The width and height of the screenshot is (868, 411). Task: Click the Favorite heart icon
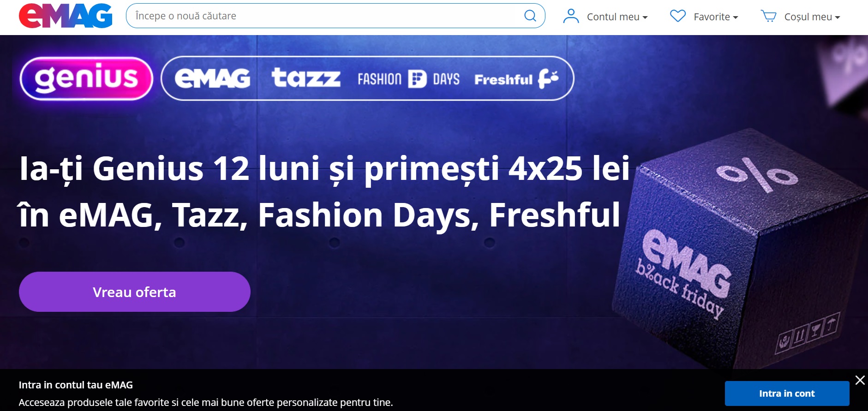coord(678,16)
